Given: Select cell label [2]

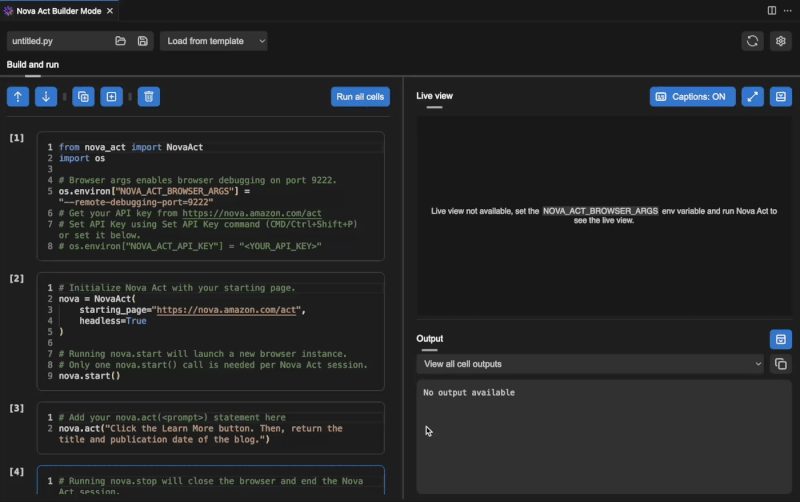Looking at the screenshot, I should [17, 279].
